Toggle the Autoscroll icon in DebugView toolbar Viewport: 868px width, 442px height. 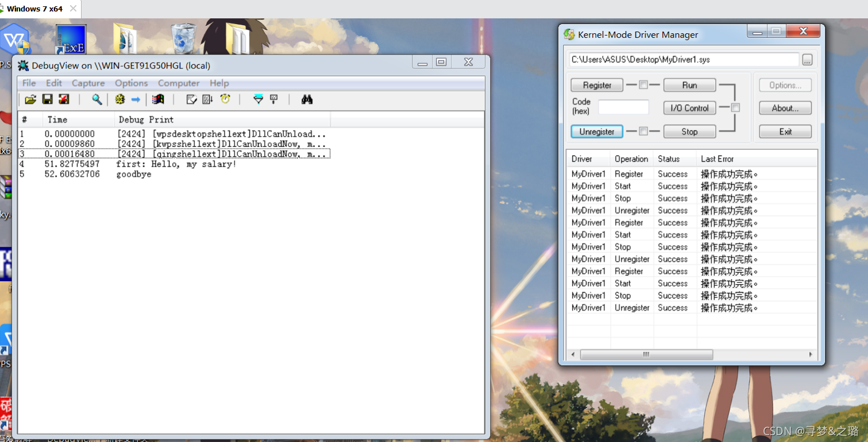208,99
